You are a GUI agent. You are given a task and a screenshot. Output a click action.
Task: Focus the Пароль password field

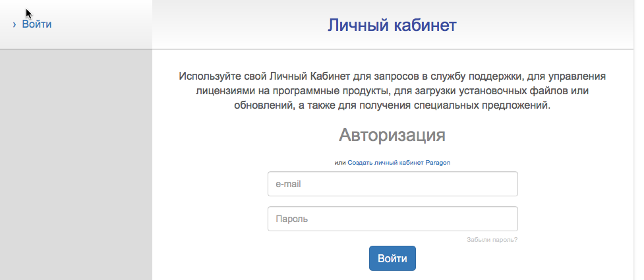coord(393,219)
